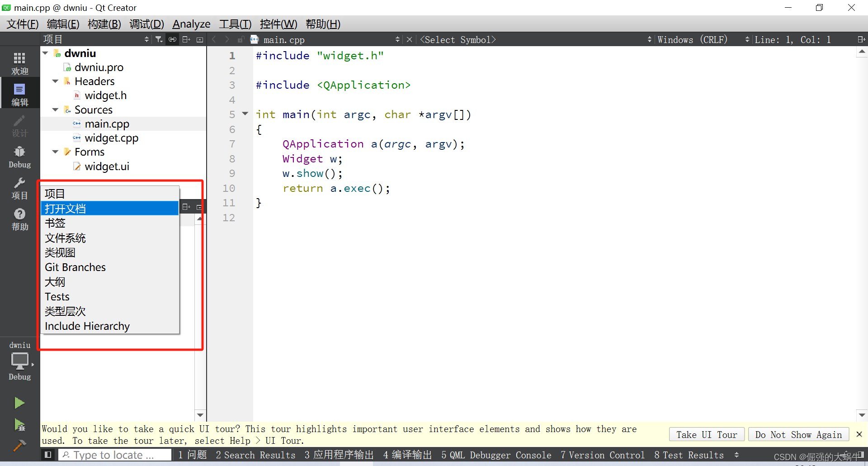This screenshot has width=868, height=466.
Task: Choose 项目 in the view list
Action: pyautogui.click(x=110, y=194)
